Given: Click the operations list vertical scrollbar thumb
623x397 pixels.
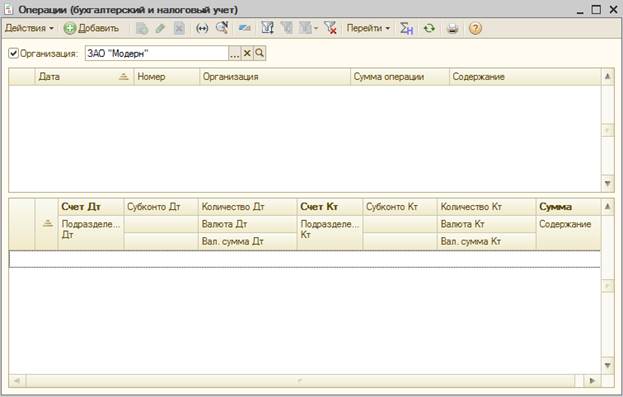Looking at the screenshot, I should [608, 130].
